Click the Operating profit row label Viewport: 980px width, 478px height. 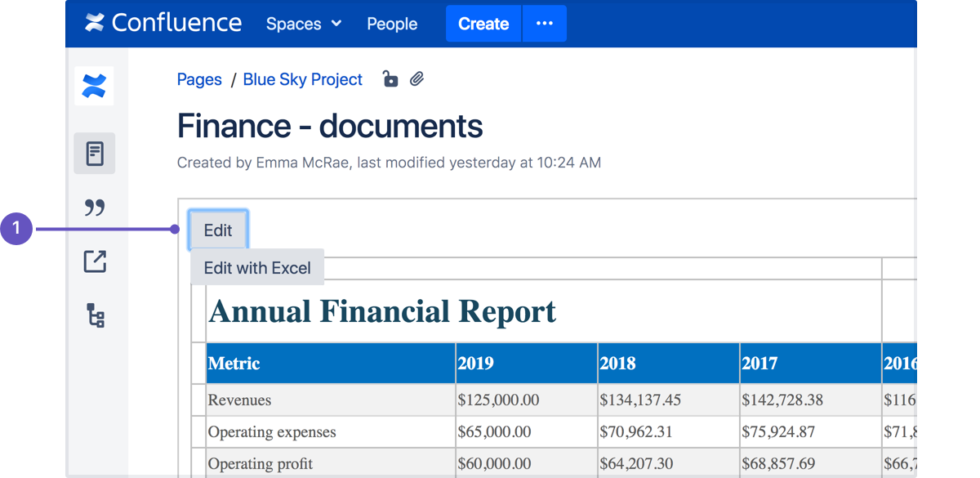point(331,462)
